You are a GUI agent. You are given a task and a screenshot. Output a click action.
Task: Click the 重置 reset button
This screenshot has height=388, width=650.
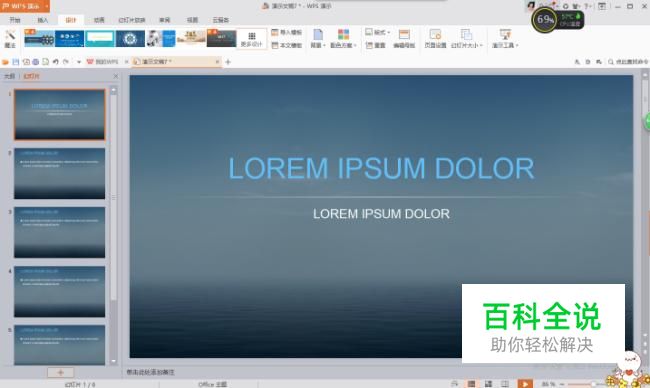tap(376, 45)
